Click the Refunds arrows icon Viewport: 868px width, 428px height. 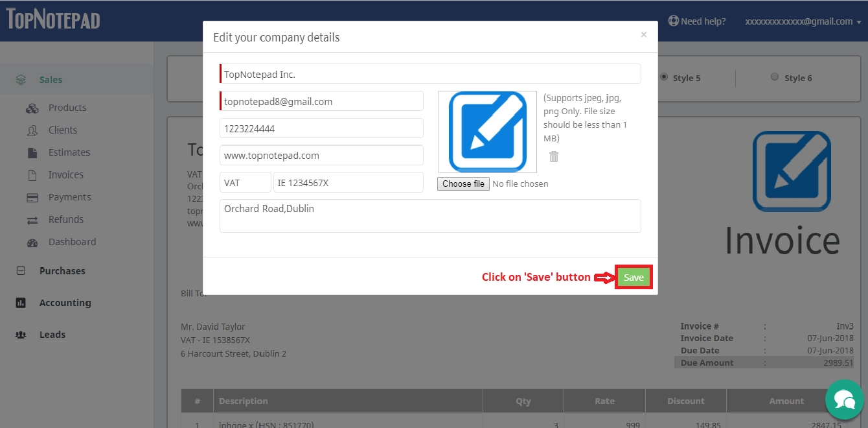coord(32,220)
